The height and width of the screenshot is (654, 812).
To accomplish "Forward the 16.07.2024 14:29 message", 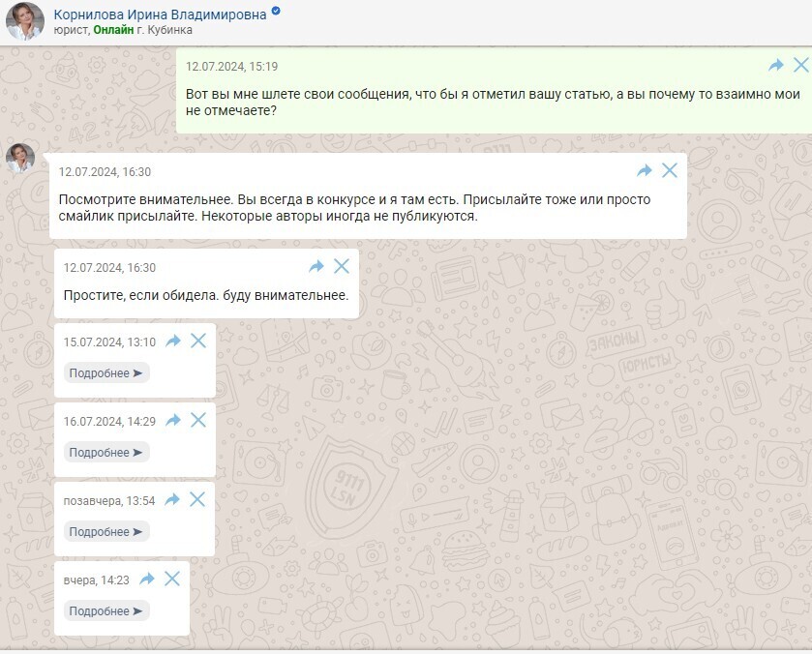I will pos(173,420).
